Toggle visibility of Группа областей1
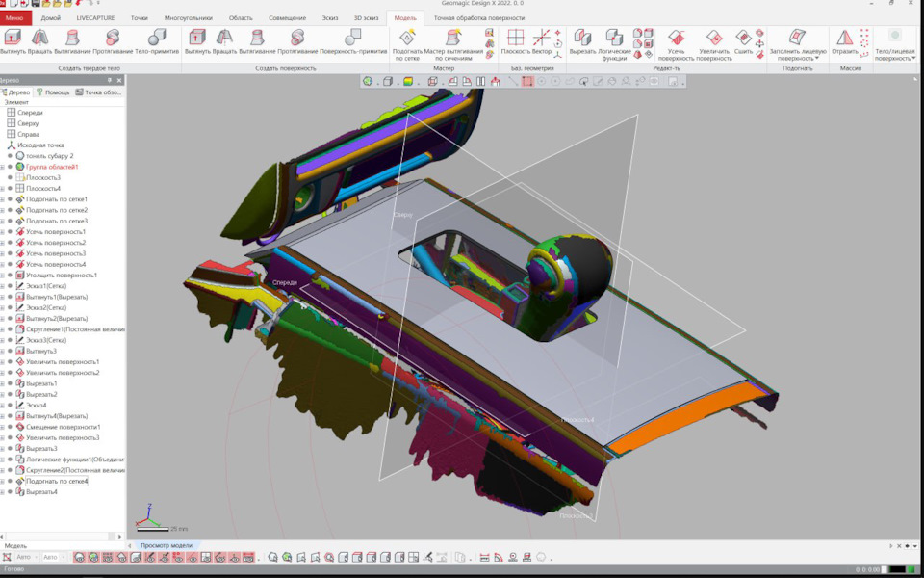This screenshot has height=578, width=924. pyautogui.click(x=10, y=167)
